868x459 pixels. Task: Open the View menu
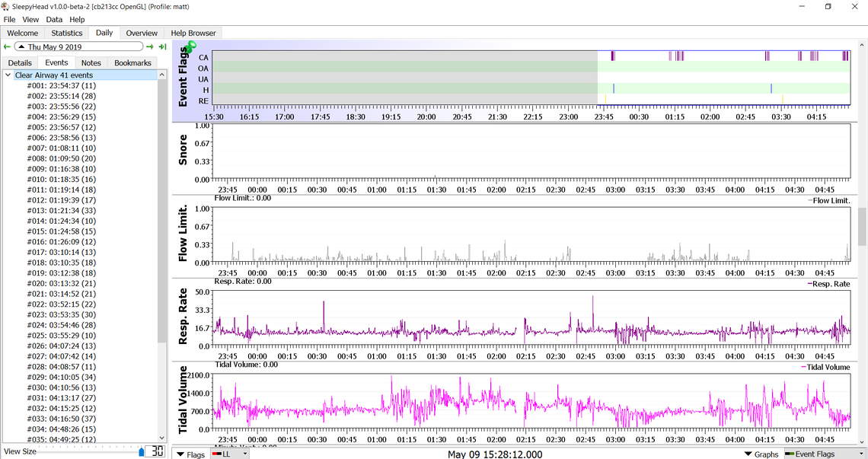(x=30, y=19)
